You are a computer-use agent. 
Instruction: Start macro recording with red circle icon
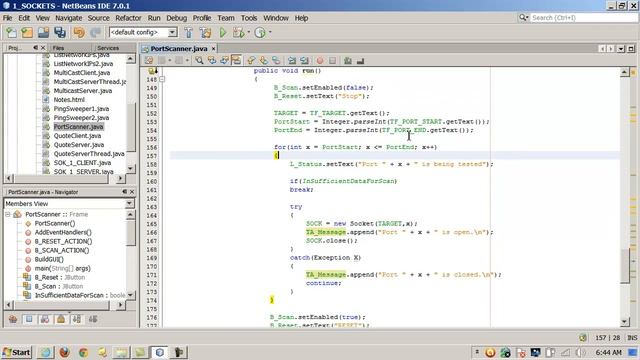click(x=320, y=60)
